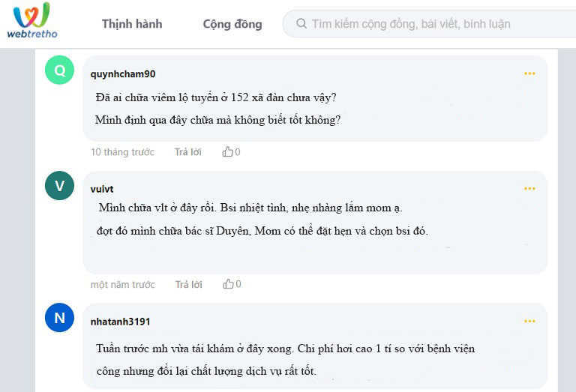Click Trả lời under quynhcham90's comment
This screenshot has width=576, height=392.
[187, 152]
